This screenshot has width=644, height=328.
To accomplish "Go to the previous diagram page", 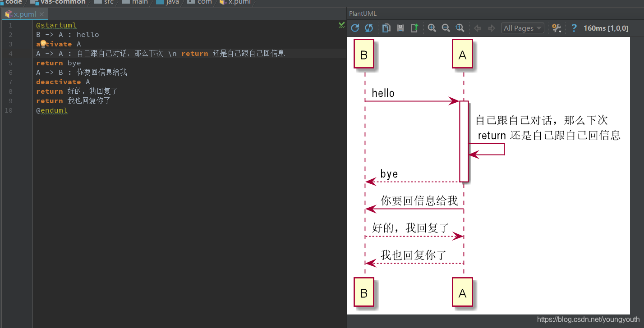I will click(478, 28).
